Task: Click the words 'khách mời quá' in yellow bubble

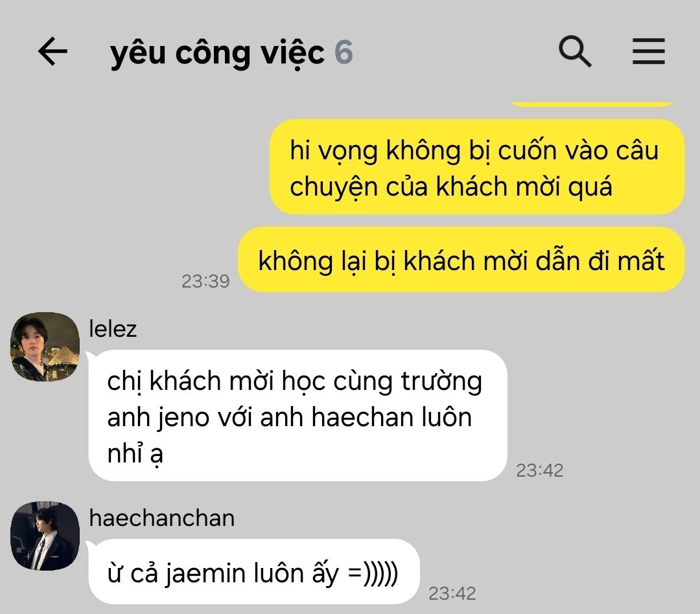Action: [x=524, y=186]
